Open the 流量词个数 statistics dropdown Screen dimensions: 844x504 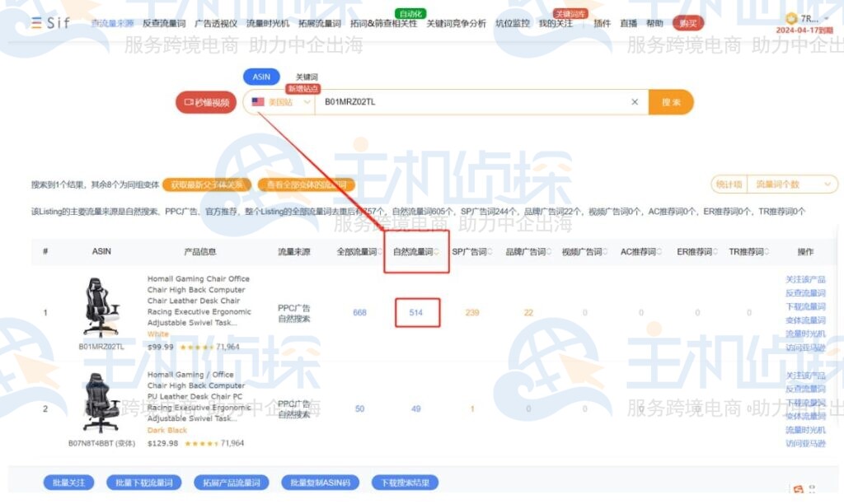(790, 184)
